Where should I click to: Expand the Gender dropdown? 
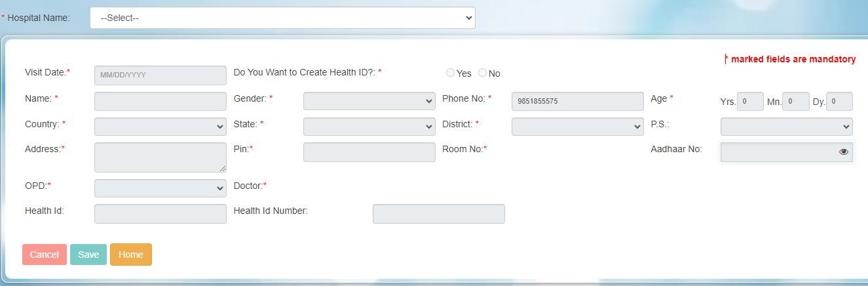pyautogui.click(x=369, y=101)
